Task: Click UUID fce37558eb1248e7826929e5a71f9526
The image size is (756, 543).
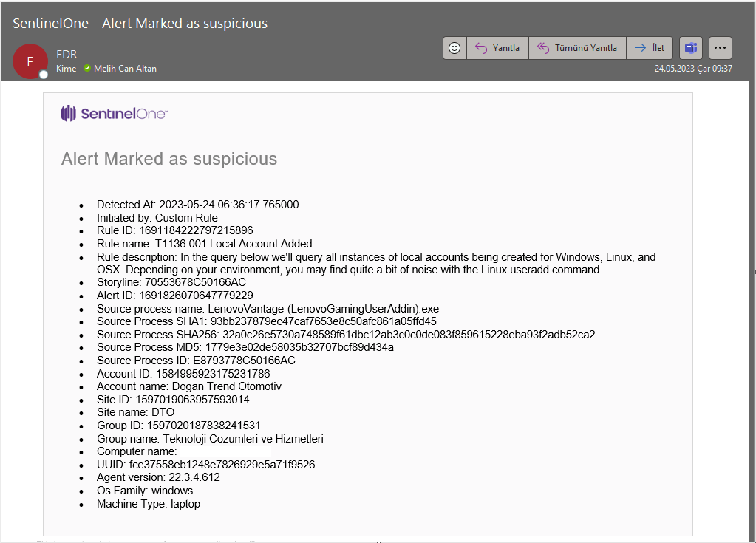Action: pyautogui.click(x=206, y=465)
